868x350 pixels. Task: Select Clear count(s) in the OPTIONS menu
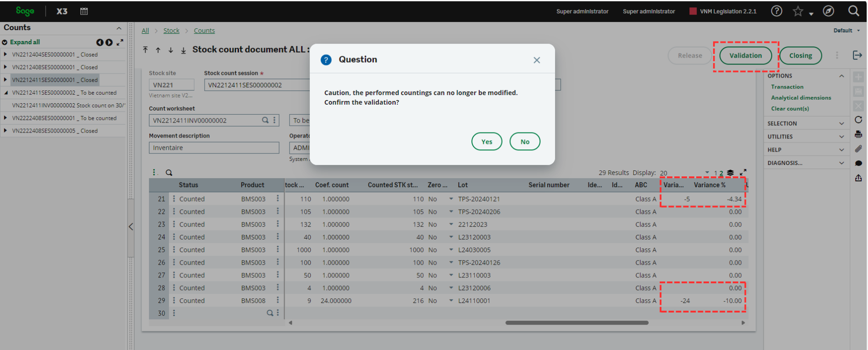click(x=790, y=109)
